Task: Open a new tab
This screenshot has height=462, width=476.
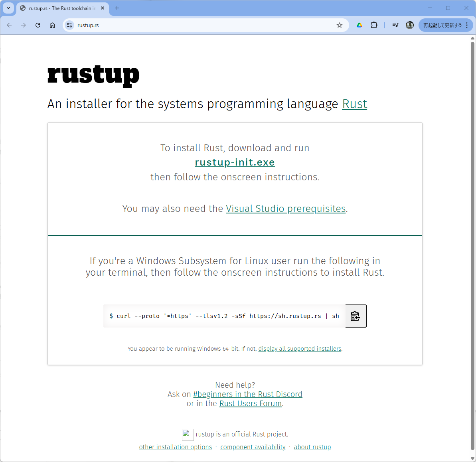Action: [117, 8]
